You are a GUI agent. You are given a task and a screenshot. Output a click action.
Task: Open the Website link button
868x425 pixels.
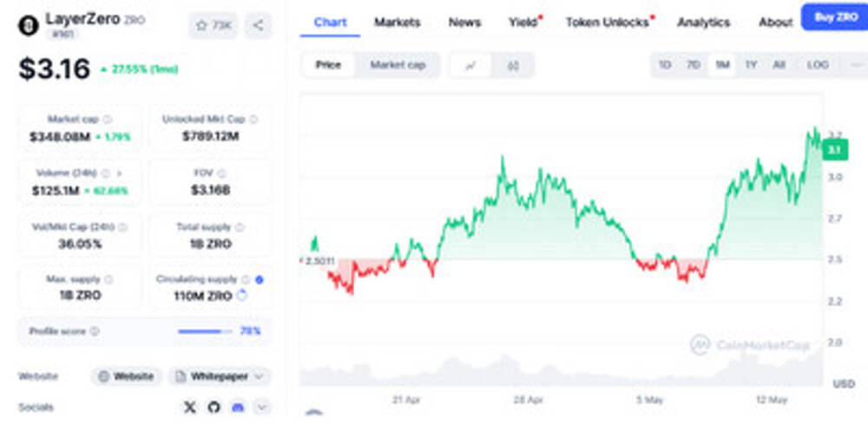(x=127, y=376)
